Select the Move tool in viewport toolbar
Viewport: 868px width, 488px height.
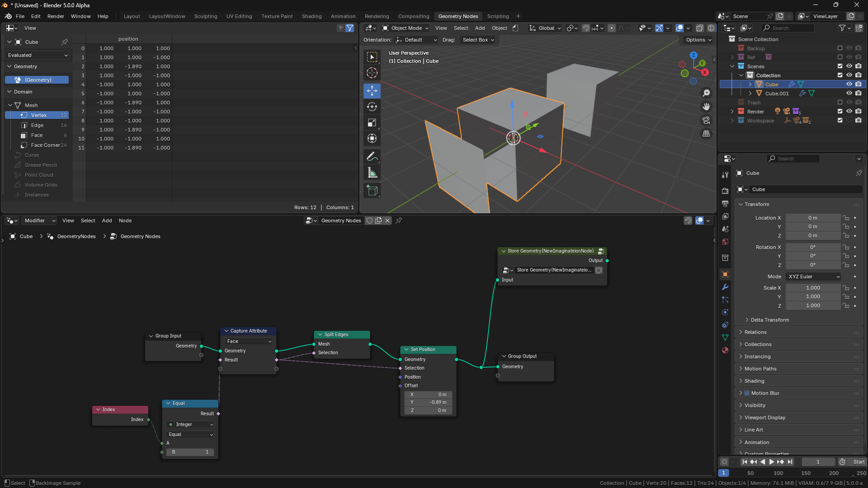point(372,91)
